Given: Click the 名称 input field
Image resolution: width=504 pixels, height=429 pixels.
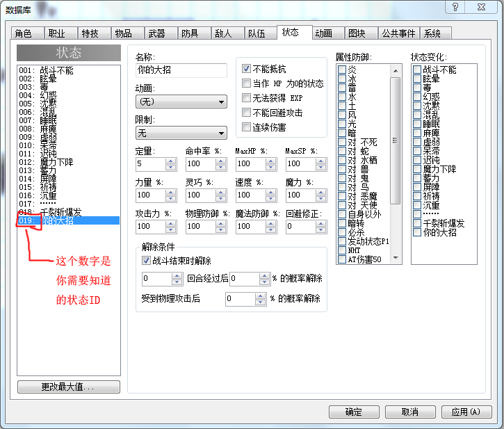Looking at the screenshot, I should pos(181,70).
